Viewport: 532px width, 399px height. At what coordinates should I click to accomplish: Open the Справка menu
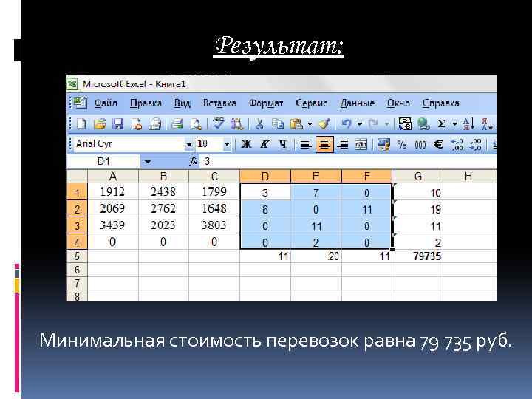tap(441, 103)
